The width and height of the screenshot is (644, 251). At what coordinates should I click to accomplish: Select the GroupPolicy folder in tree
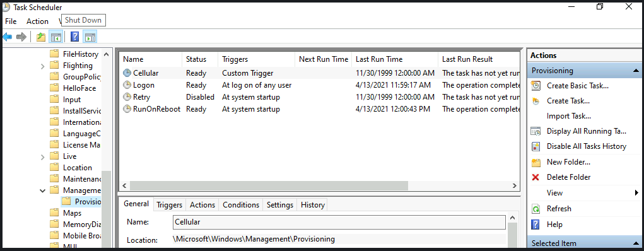[x=82, y=76]
